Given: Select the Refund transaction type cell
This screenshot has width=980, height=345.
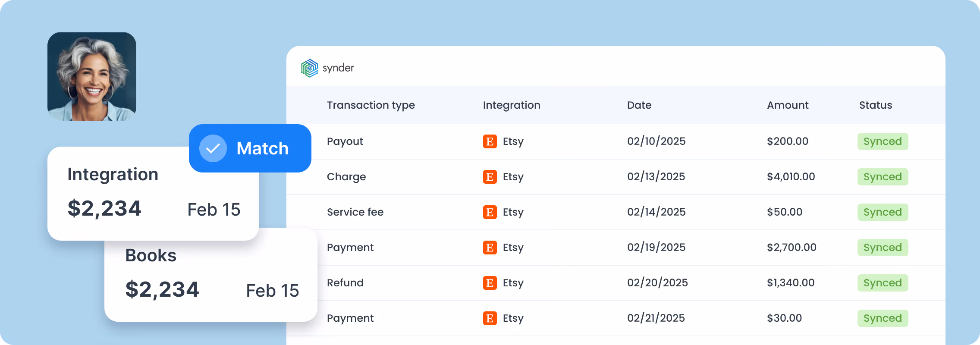Looking at the screenshot, I should (x=345, y=283).
